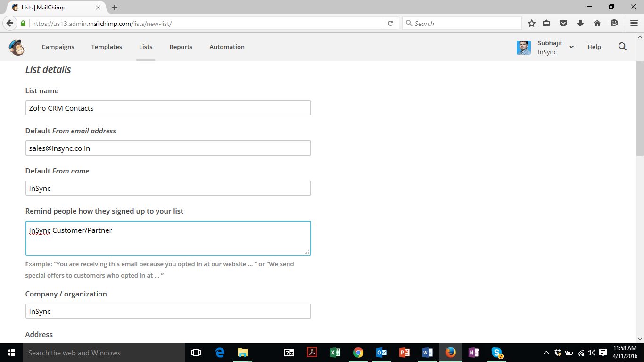Open the Reports nav item
Screen dimensions: 644x362
point(181,47)
